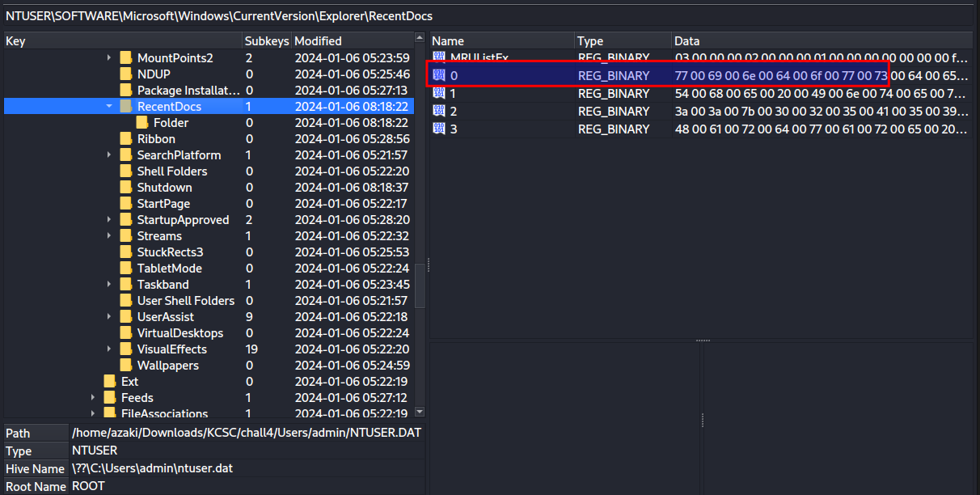This screenshot has height=495, width=980.
Task: Click the StuckRects3 folder icon
Action: pyautogui.click(x=125, y=252)
